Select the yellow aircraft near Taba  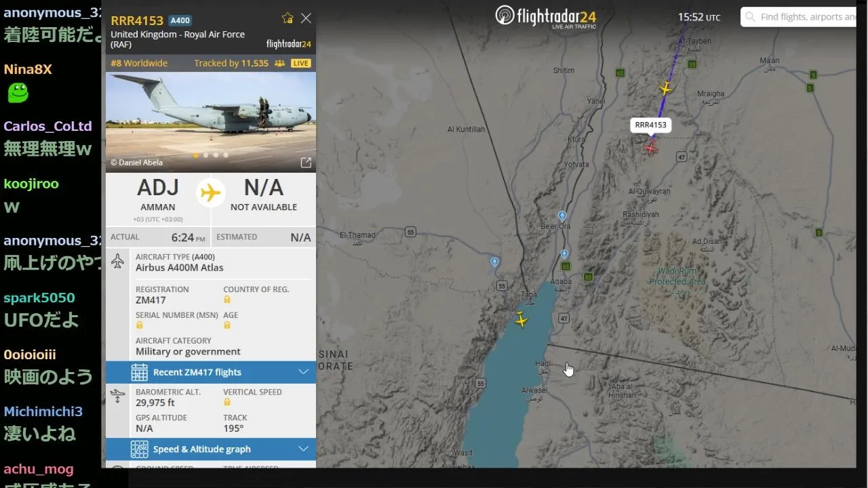pos(521,319)
